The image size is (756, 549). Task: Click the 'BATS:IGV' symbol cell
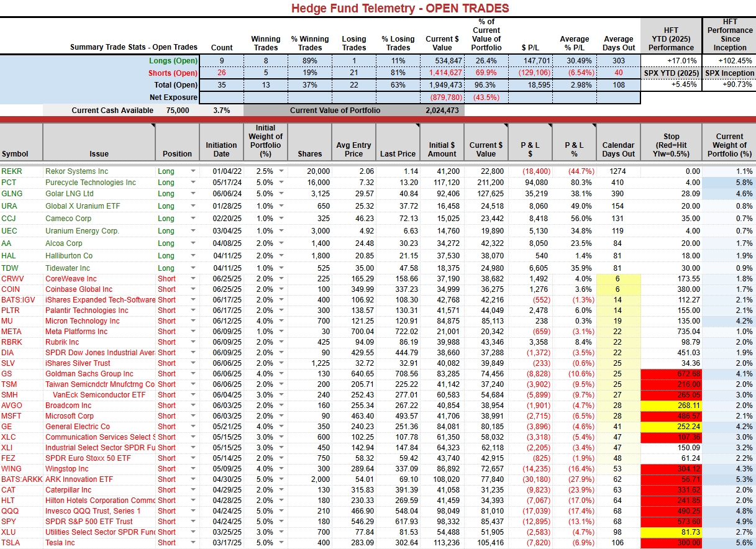click(21, 300)
